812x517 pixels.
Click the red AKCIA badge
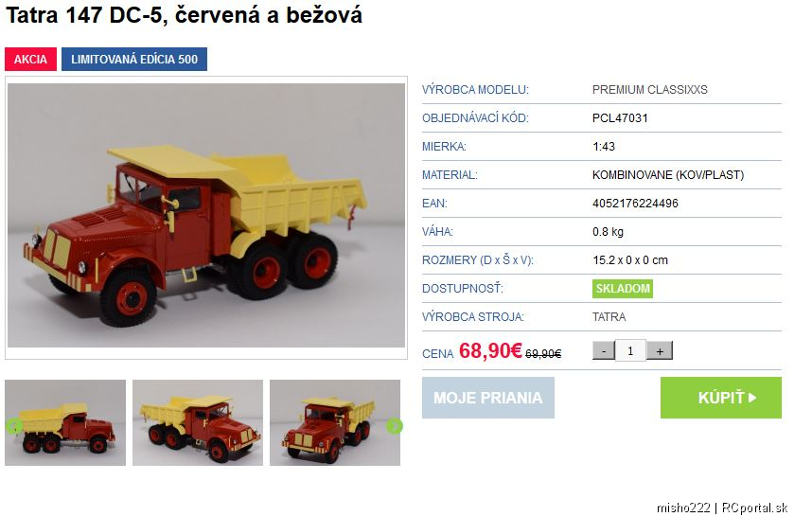pyautogui.click(x=30, y=59)
